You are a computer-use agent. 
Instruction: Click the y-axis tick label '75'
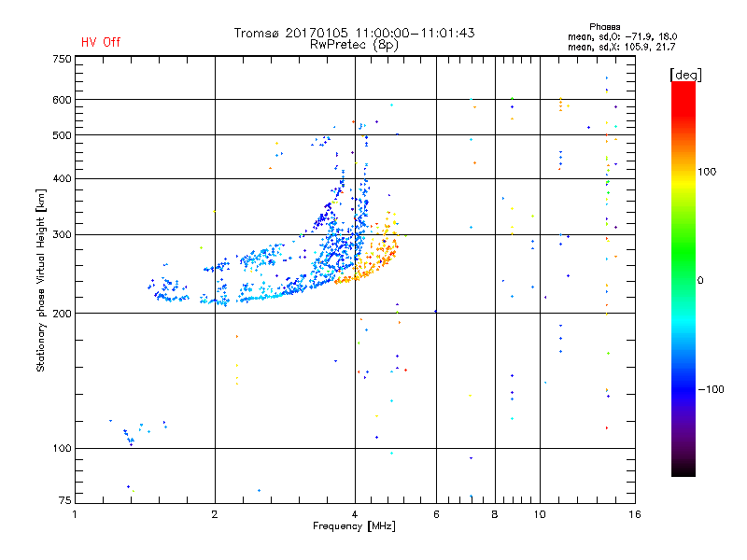point(65,500)
